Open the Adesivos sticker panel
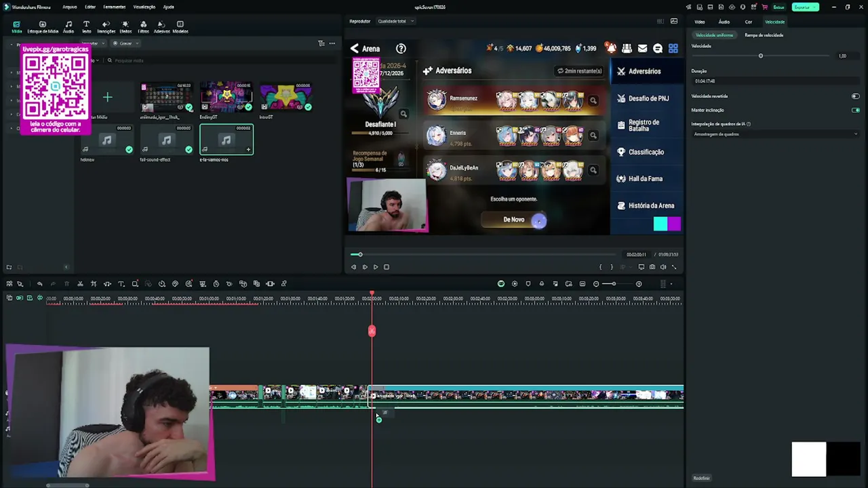 pos(161,26)
